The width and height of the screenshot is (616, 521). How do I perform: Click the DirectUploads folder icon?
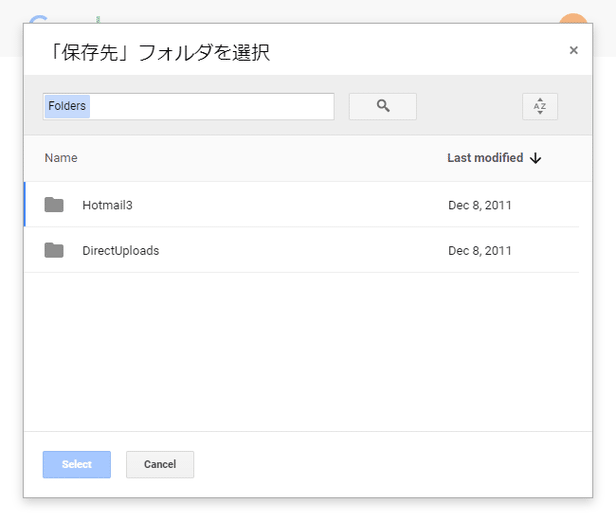[x=54, y=250]
